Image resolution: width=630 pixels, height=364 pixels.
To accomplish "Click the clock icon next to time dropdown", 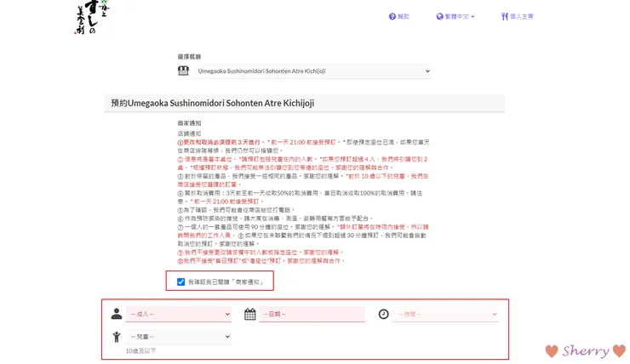I will point(384,314).
